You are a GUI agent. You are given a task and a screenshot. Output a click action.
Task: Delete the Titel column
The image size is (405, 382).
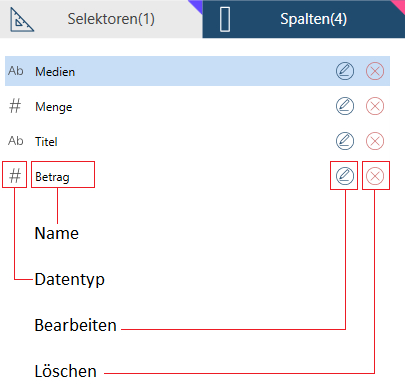375,141
